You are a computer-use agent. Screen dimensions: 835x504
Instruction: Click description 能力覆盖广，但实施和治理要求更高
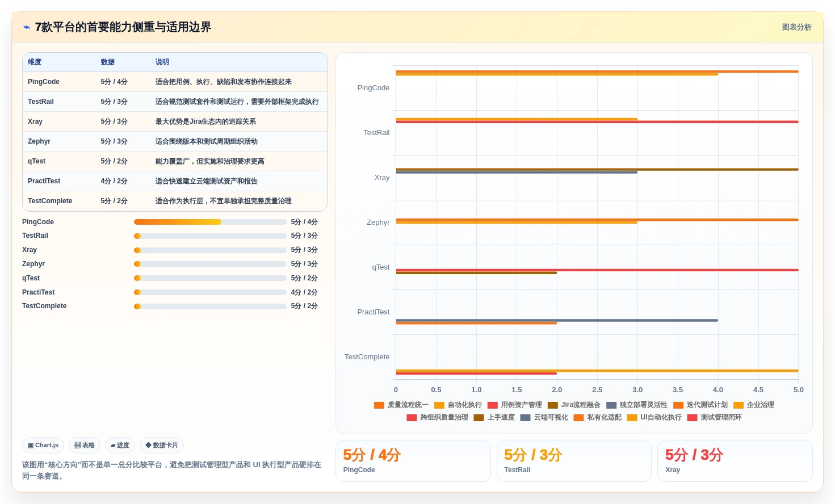(x=210, y=161)
